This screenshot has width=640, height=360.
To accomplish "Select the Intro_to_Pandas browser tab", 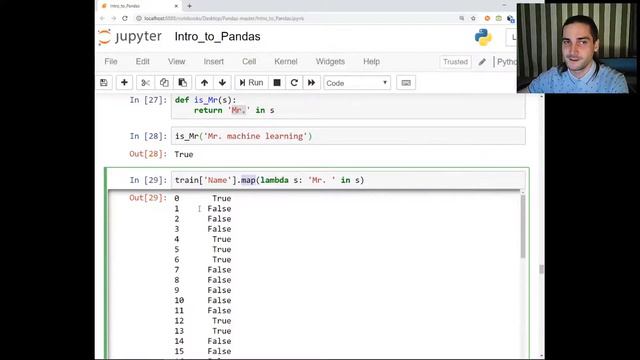I will pyautogui.click(x=139, y=6).
